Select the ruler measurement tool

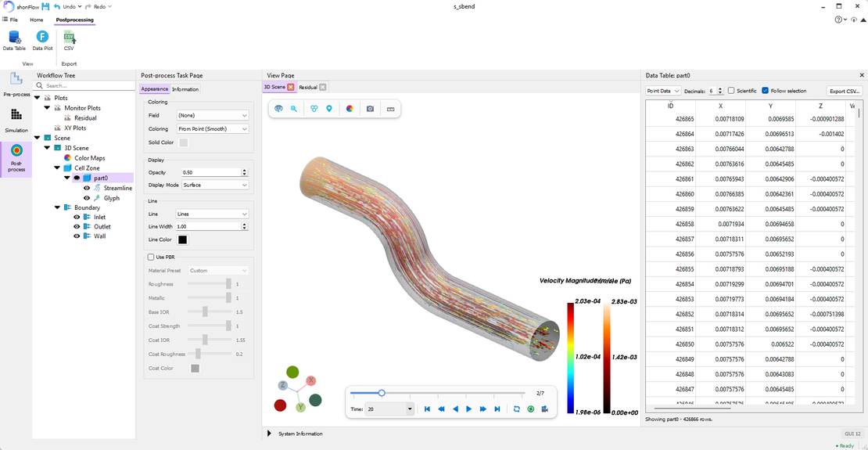pos(390,109)
